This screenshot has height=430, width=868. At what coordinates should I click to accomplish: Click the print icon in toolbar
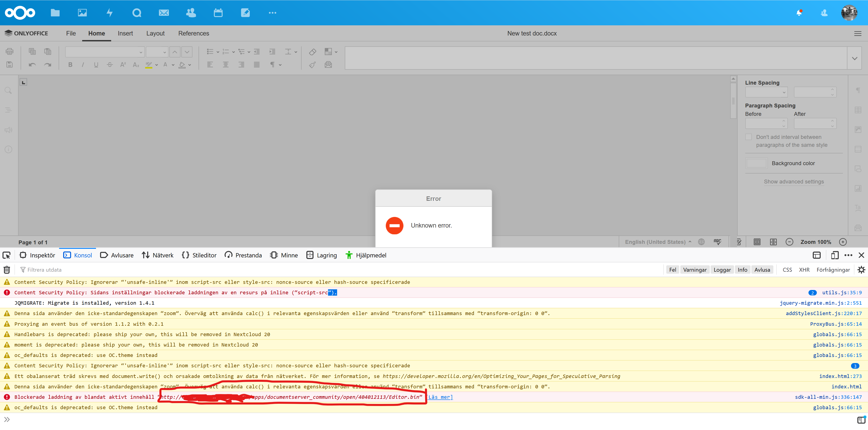point(10,52)
